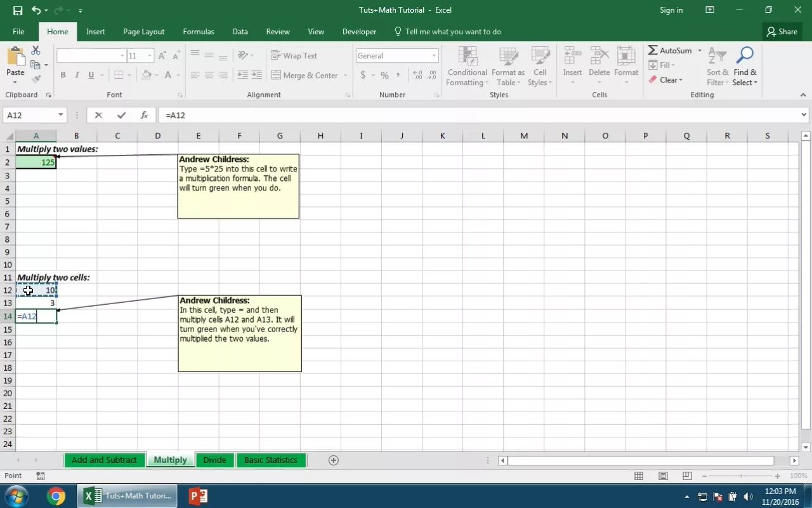Image resolution: width=812 pixels, height=508 pixels.
Task: Increase font size with the large A icon
Action: 162,56
